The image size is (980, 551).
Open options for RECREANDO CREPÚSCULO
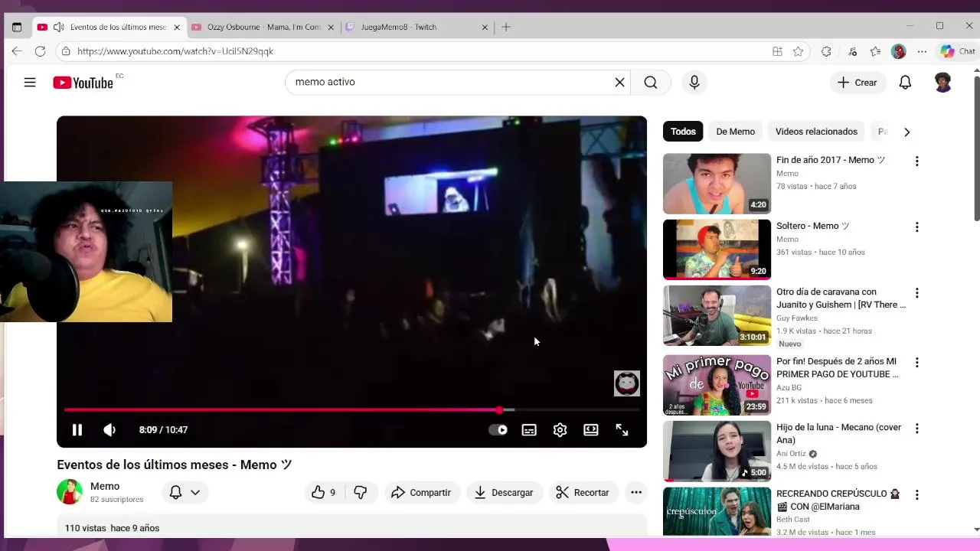click(916, 494)
